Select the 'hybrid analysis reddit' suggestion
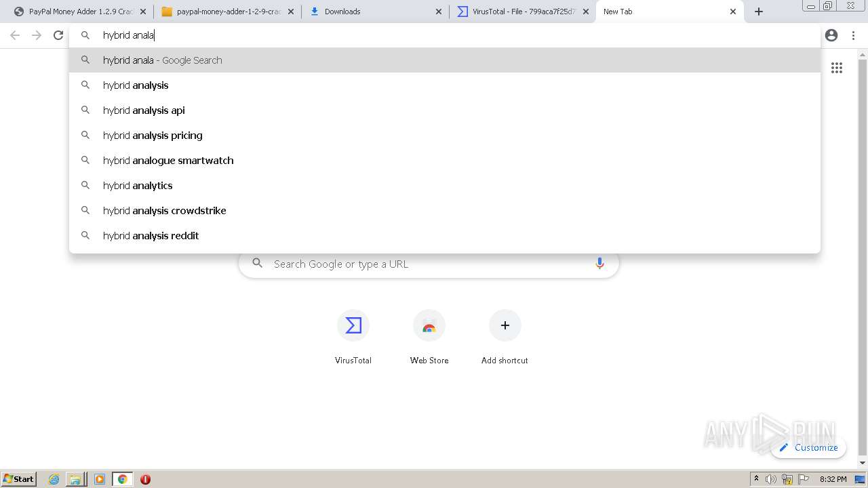The height and width of the screenshot is (488, 868). [x=445, y=236]
